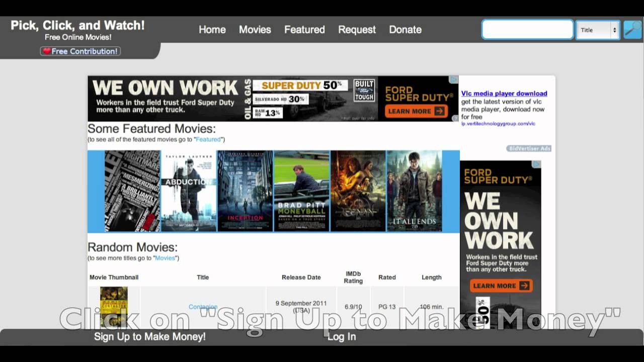Image resolution: width=644 pixels, height=362 pixels.
Task: Click Learn More in side Ford ad
Action: point(501,286)
